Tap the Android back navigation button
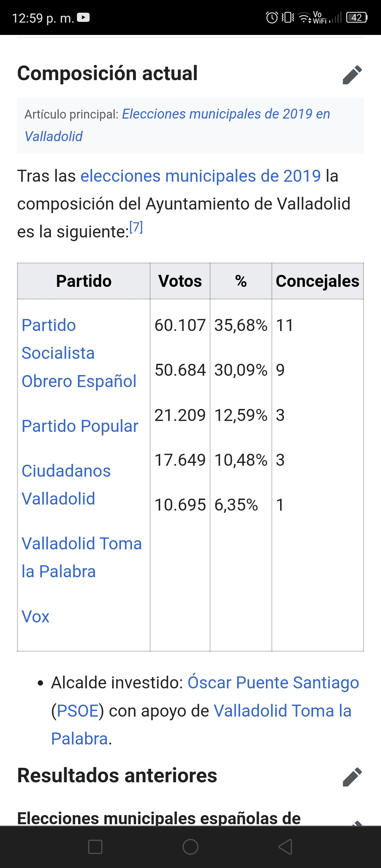Viewport: 381px width, 868px height. point(285,846)
